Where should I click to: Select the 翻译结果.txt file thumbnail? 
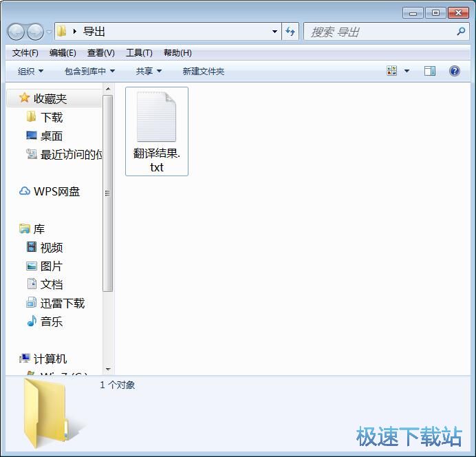(x=156, y=116)
